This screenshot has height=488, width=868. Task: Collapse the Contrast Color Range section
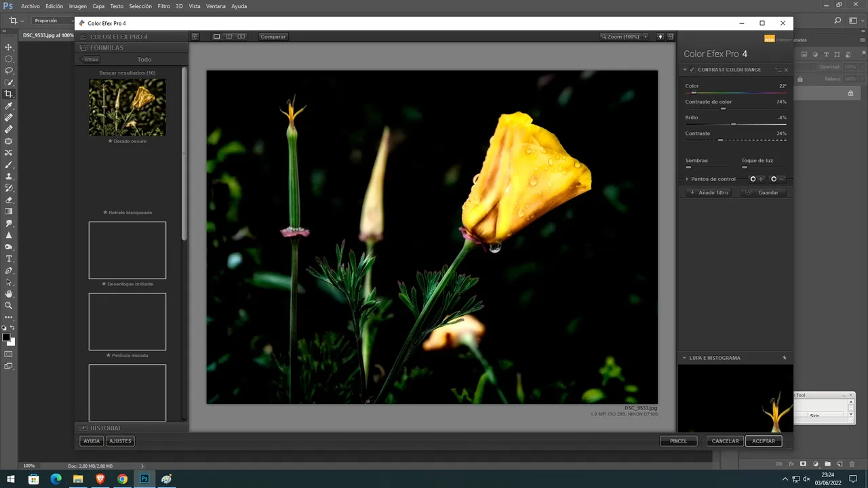point(685,70)
